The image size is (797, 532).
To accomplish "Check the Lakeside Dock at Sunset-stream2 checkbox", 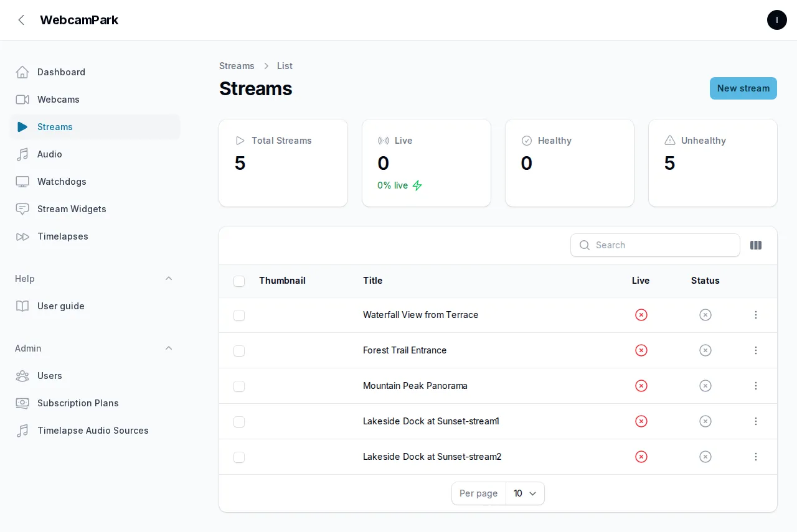I will (239, 457).
